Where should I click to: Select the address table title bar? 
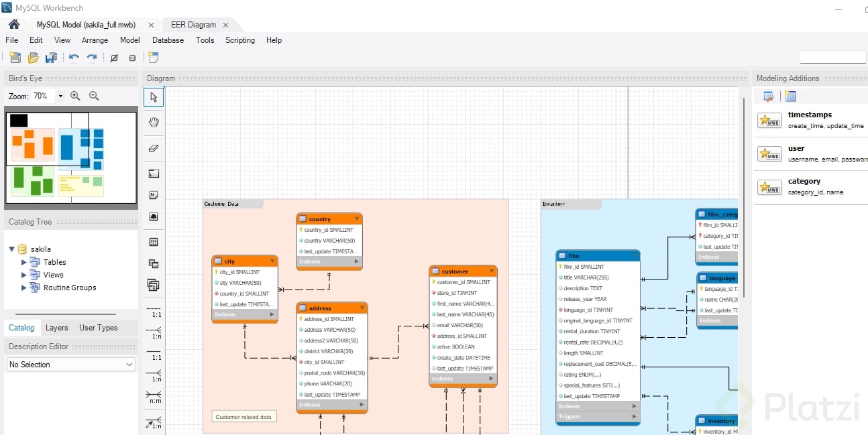[x=332, y=308]
